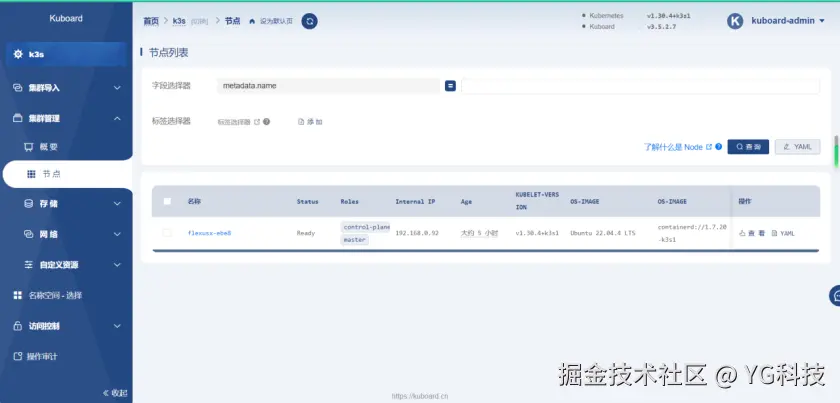Click the help question icon beside 标签选择器
840x403 pixels.
[x=267, y=122]
